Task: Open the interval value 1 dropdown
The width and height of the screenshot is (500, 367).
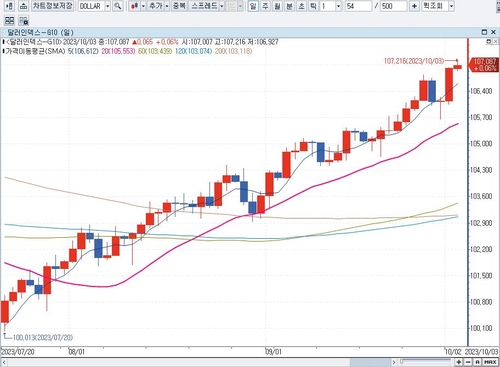Action: click(338, 6)
